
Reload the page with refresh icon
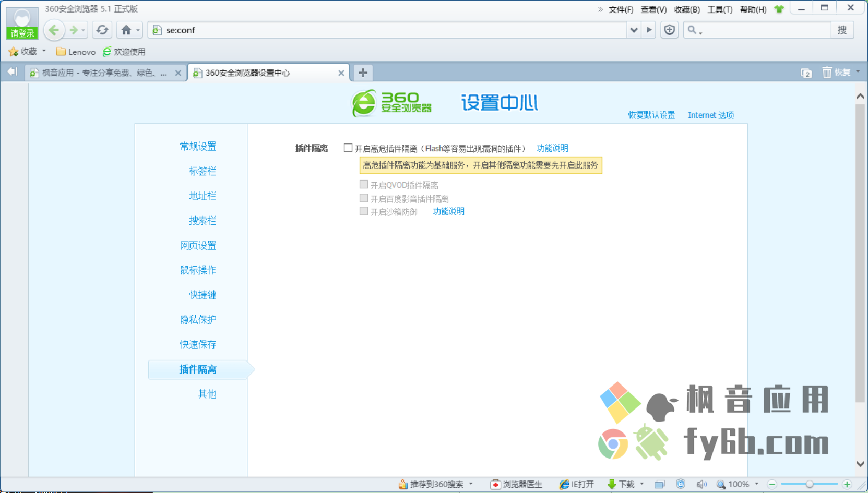click(x=102, y=30)
